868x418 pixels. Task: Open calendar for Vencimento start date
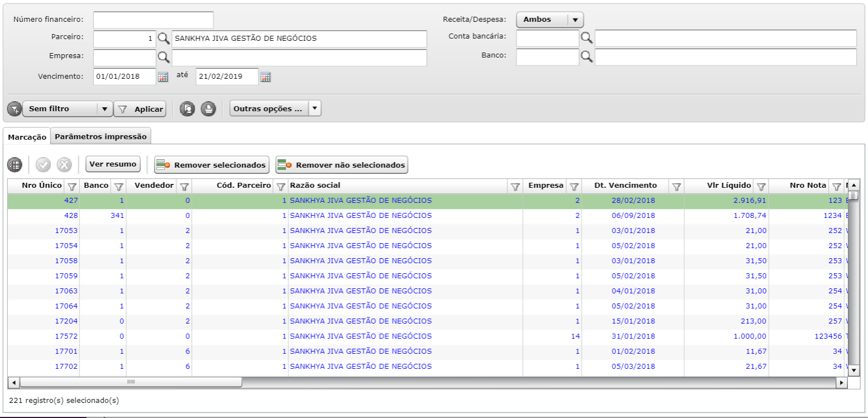pos(163,77)
